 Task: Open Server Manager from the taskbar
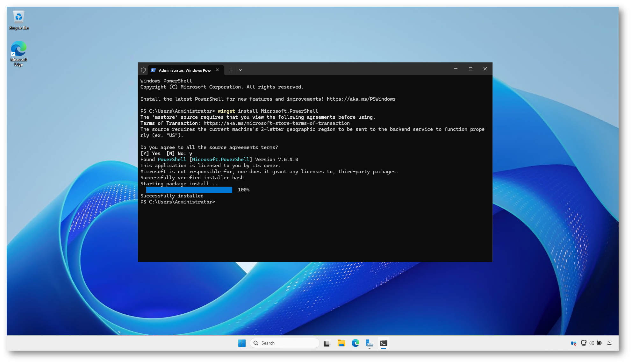pos(369,343)
